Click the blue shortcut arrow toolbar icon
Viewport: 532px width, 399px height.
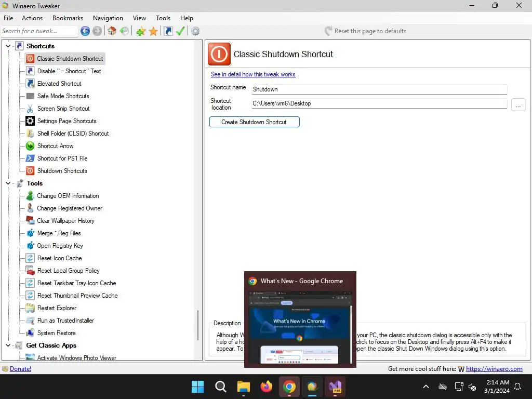(168, 31)
